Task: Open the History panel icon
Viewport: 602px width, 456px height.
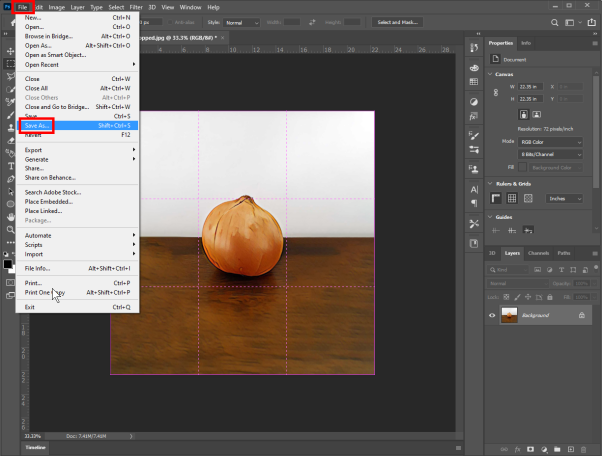Action: tap(474, 48)
